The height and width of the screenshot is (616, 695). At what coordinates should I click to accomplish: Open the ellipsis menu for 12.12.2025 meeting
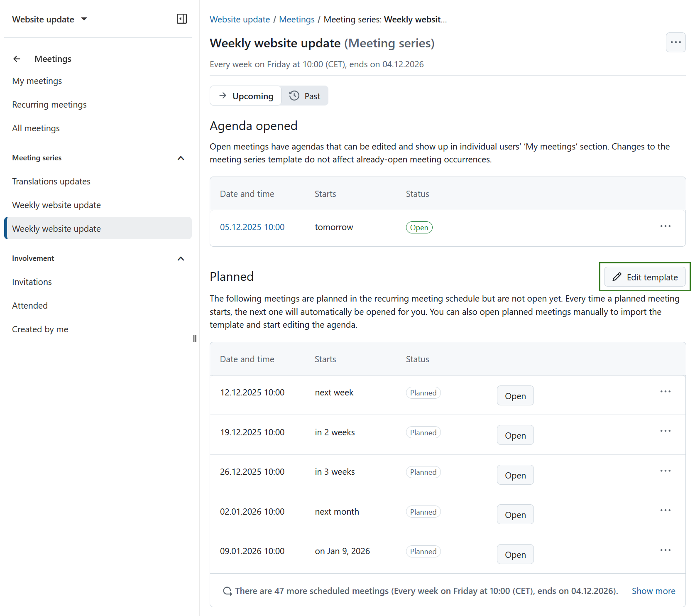pyautogui.click(x=665, y=391)
